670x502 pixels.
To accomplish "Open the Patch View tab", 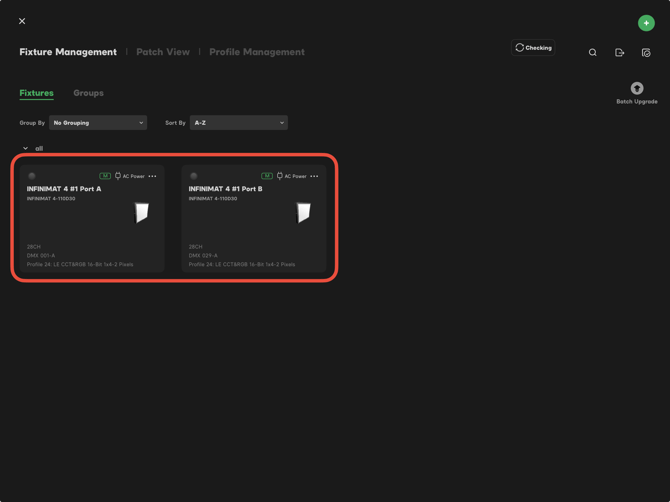I will [x=163, y=52].
